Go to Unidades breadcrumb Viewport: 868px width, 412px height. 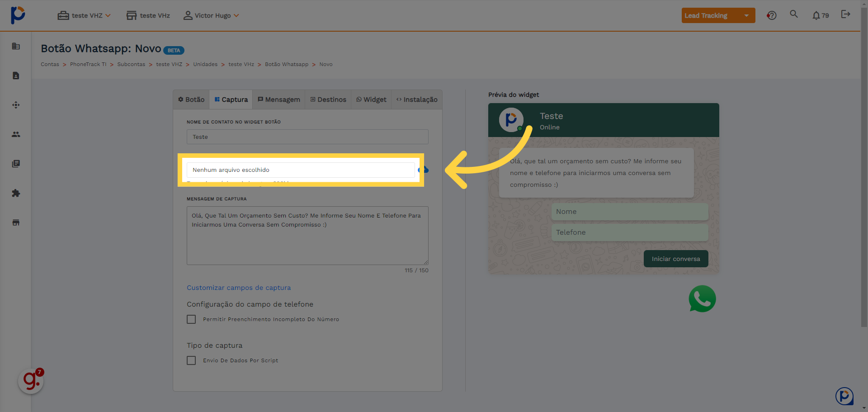tap(205, 64)
